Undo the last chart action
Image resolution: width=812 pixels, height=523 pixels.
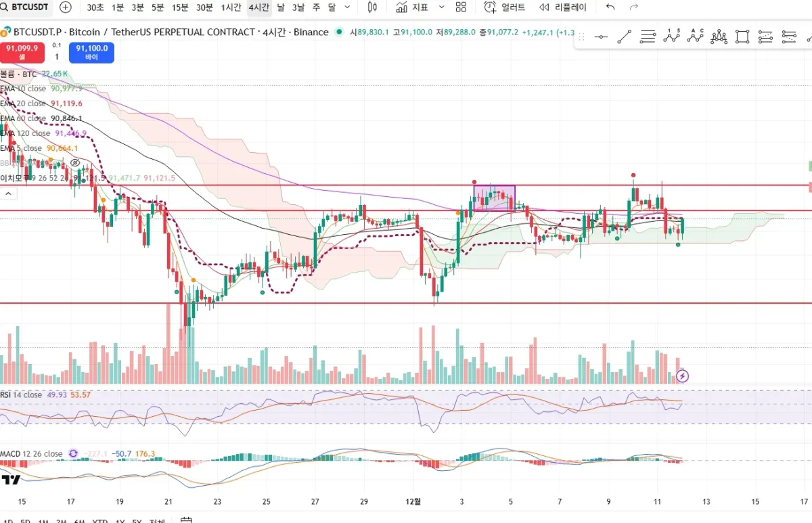tap(610, 7)
